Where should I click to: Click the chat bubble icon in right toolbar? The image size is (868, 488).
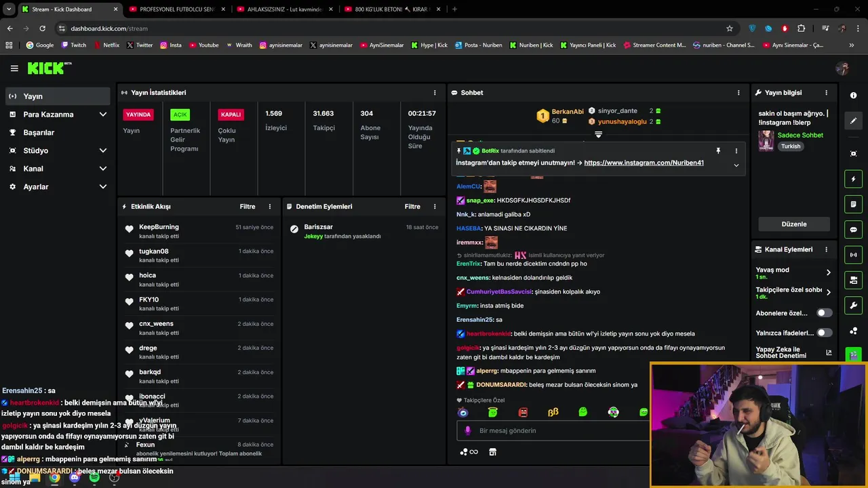(x=854, y=229)
